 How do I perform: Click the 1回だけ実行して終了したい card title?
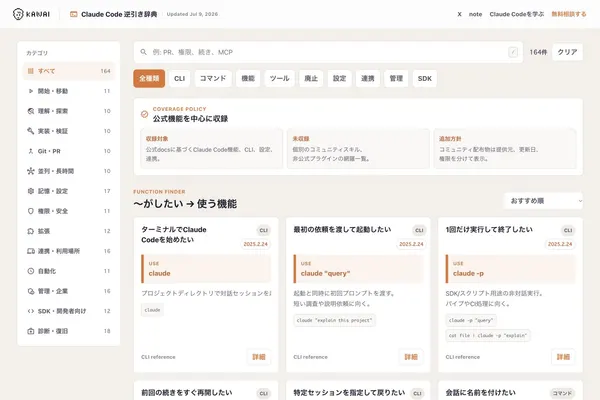coord(489,230)
